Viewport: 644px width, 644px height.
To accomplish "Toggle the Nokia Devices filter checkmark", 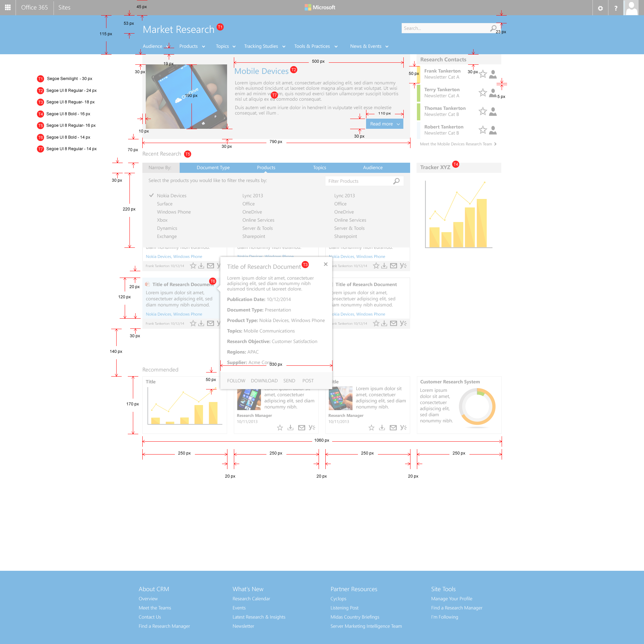I will [x=152, y=195].
